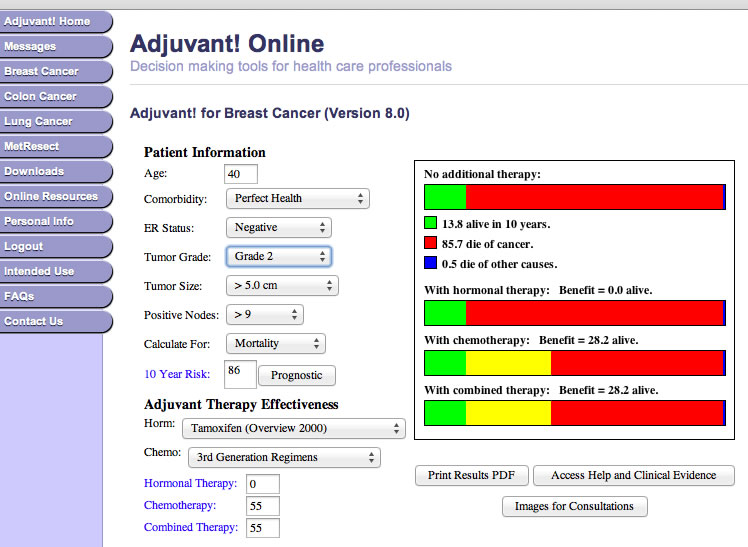Go to Messages in the sidebar
Screen dimensions: 748x547
coord(56,47)
